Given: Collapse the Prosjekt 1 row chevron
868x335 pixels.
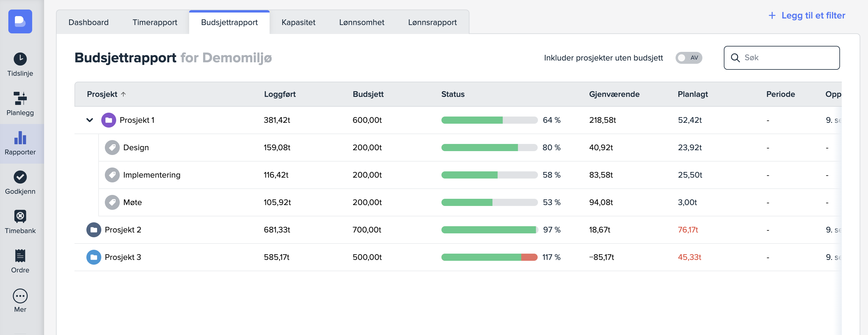Looking at the screenshot, I should (x=90, y=120).
